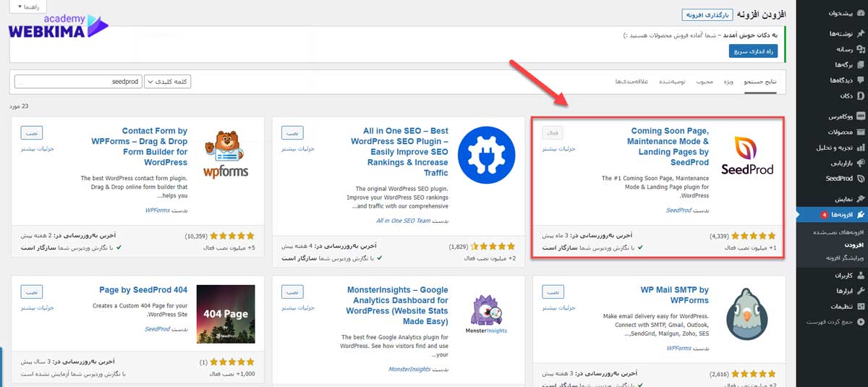Click the SeedProd logo in the first plugin card
This screenshot has height=387, width=868.
coord(747,156)
